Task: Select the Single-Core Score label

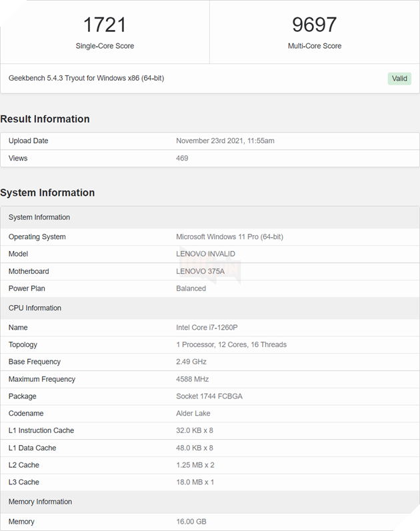Action: coord(105,46)
